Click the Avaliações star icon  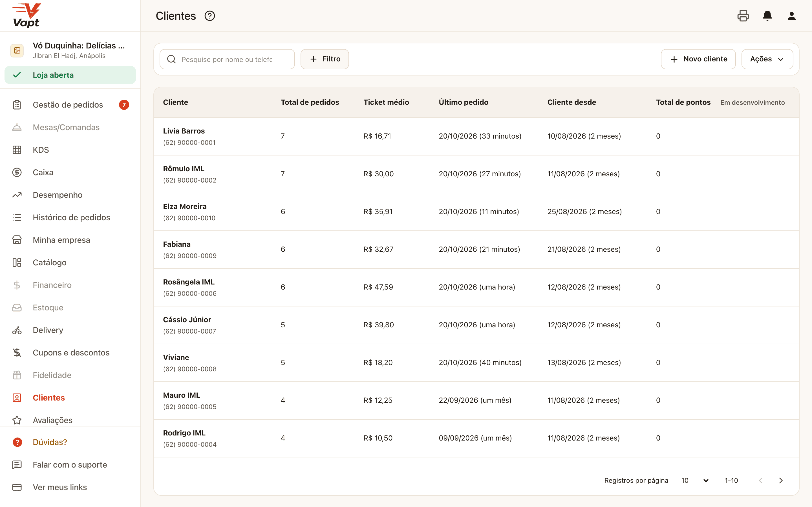pyautogui.click(x=17, y=420)
